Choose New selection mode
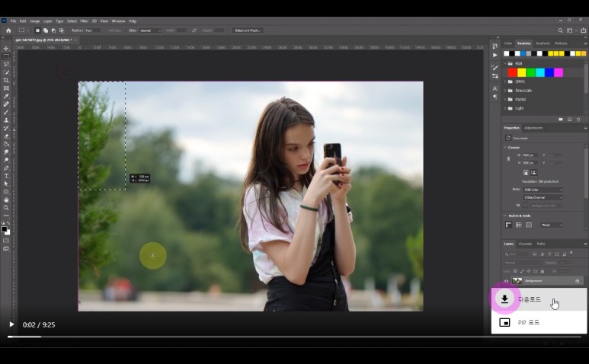Image resolution: width=589 pixels, height=364 pixels. (37, 30)
